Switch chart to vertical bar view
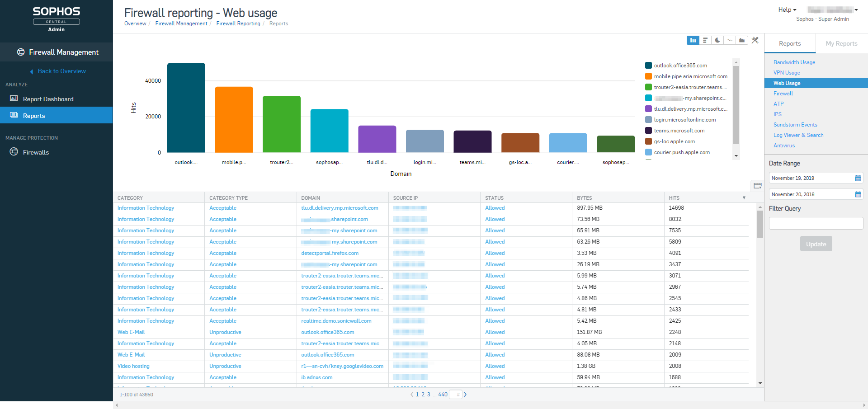The height and width of the screenshot is (409, 868). click(x=693, y=40)
